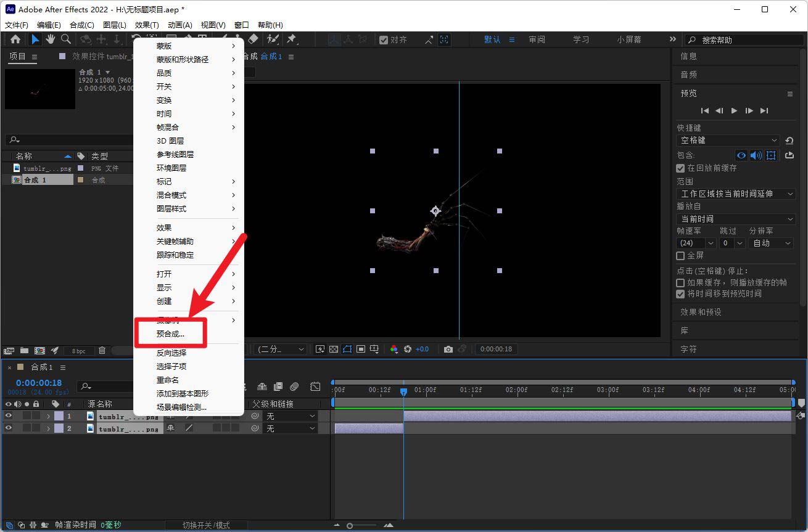Image resolution: width=808 pixels, height=532 pixels.
Task: Click the Home icon in toolbar
Action: pos(15,39)
